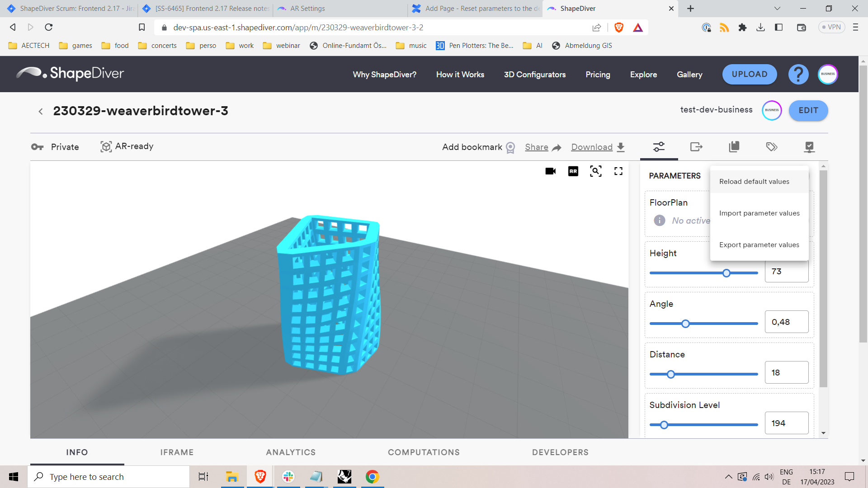The height and width of the screenshot is (488, 868).
Task: Switch to the ANALYTICS tab
Action: tap(291, 452)
